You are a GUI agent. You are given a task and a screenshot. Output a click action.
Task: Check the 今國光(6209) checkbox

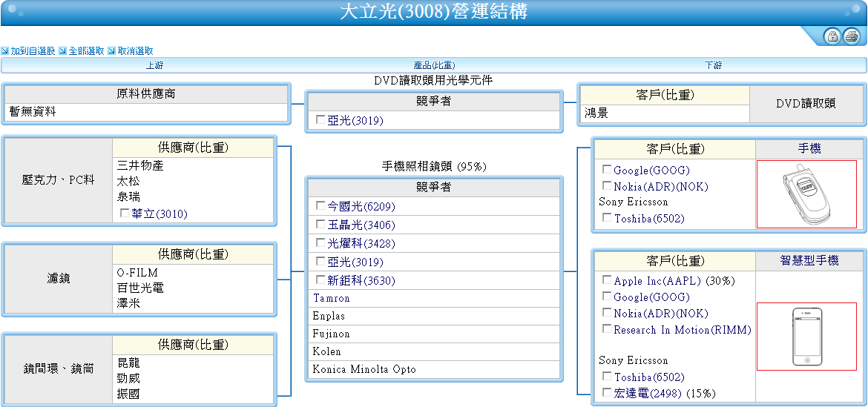320,205
